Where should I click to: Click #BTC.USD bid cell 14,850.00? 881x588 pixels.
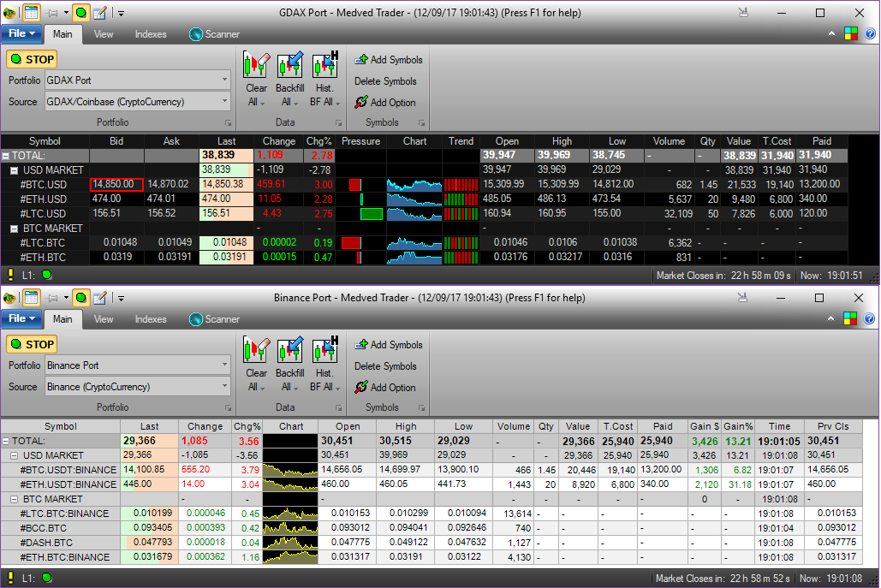[x=116, y=184]
